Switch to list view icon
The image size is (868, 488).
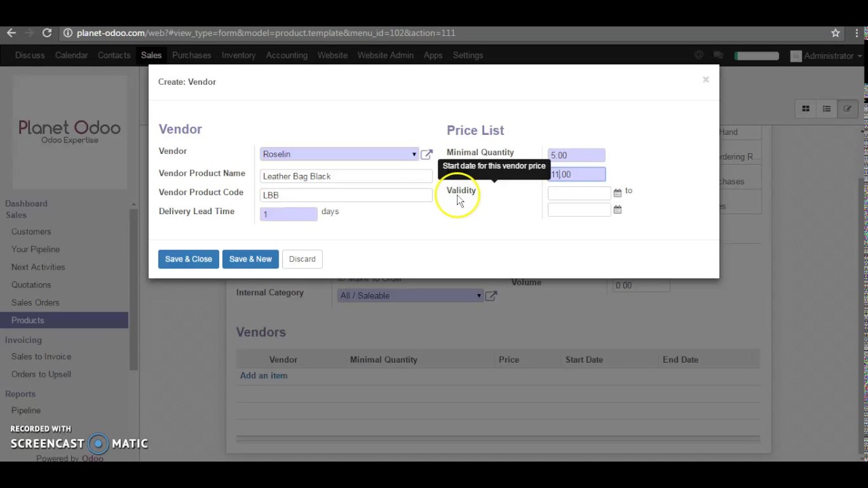(827, 108)
